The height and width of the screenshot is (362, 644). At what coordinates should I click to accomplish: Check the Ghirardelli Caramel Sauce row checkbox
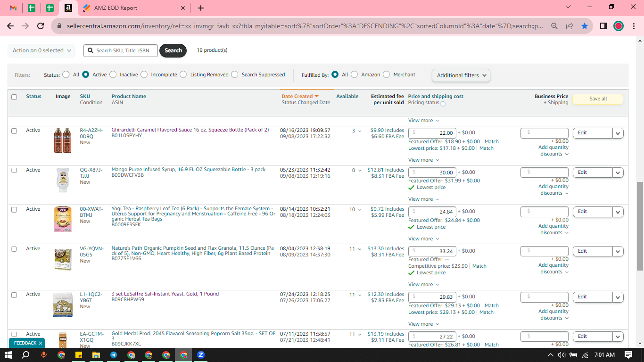14,131
